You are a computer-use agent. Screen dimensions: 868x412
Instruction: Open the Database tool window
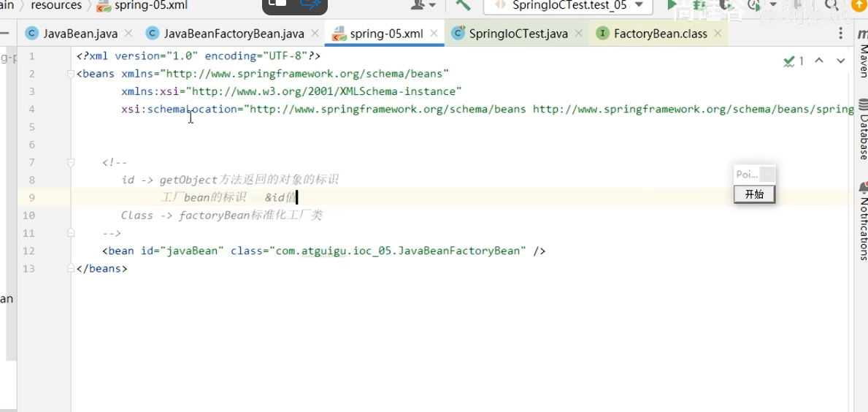coord(862,129)
